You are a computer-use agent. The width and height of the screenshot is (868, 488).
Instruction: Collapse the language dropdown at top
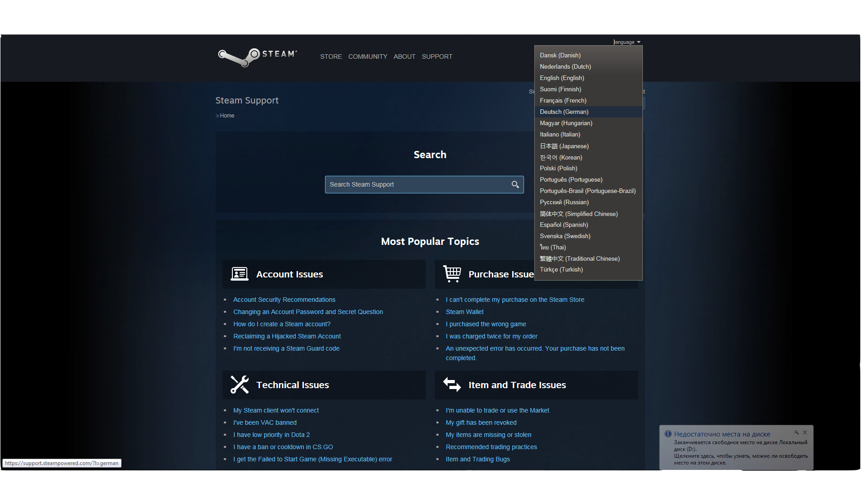[x=627, y=42]
